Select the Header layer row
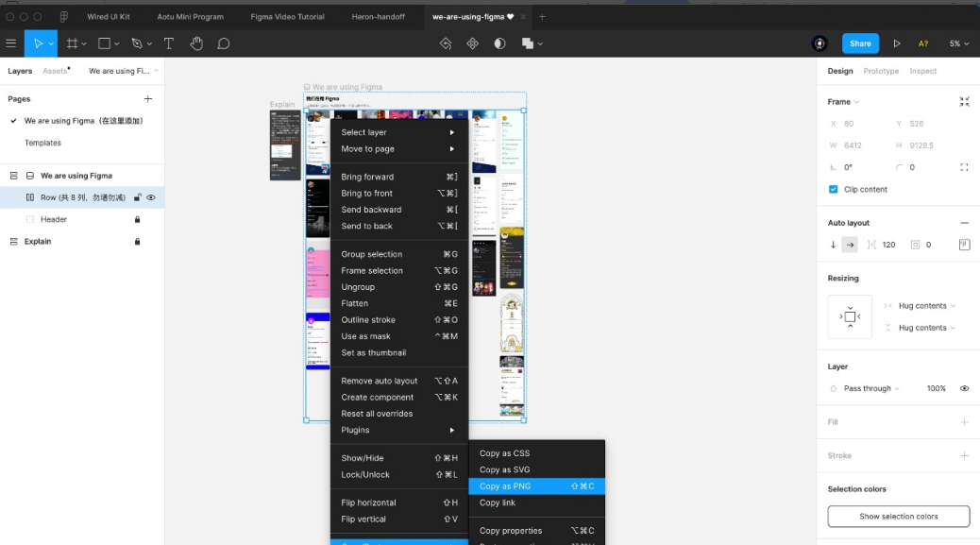Viewport: 980px width, 545px height. coord(82,219)
